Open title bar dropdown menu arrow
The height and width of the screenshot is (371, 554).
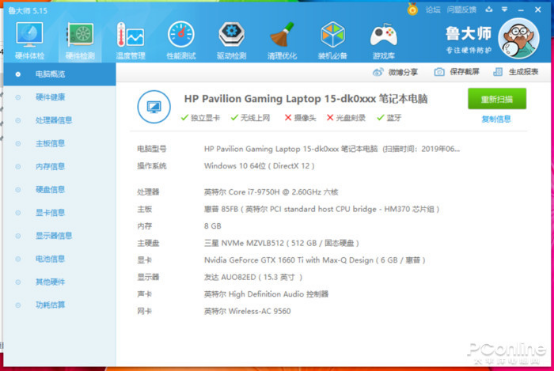coord(505,10)
